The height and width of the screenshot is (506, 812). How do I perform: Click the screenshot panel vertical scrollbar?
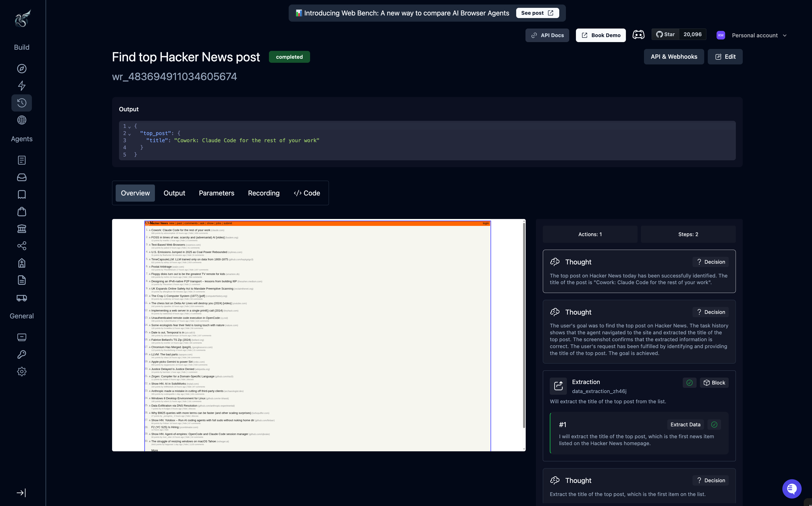pos(524,325)
